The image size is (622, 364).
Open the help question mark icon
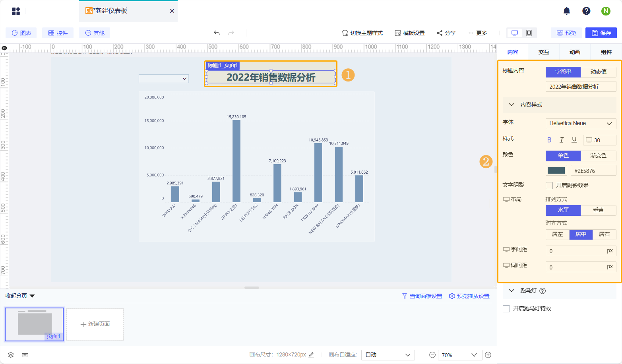pos(586,11)
